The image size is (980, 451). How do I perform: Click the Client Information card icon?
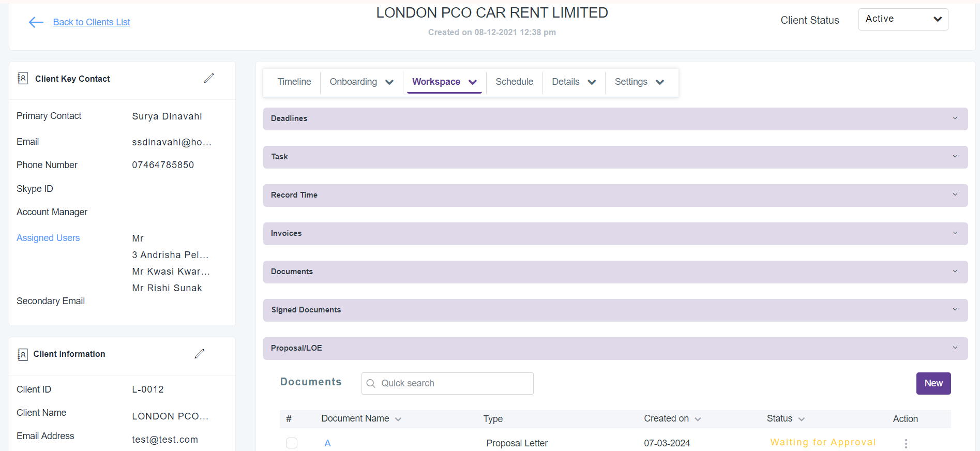pyautogui.click(x=23, y=354)
